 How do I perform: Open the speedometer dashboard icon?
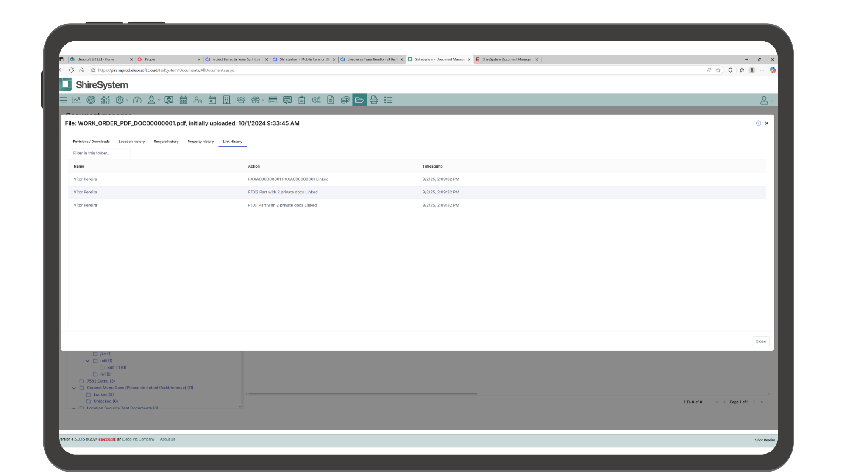(137, 100)
